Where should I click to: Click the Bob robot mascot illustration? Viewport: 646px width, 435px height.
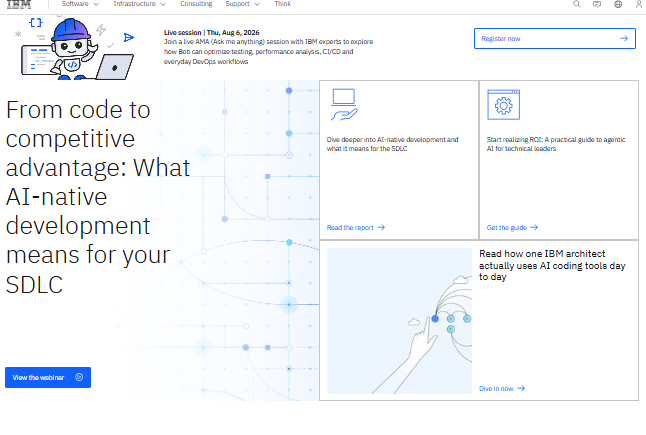pyautogui.click(x=77, y=49)
